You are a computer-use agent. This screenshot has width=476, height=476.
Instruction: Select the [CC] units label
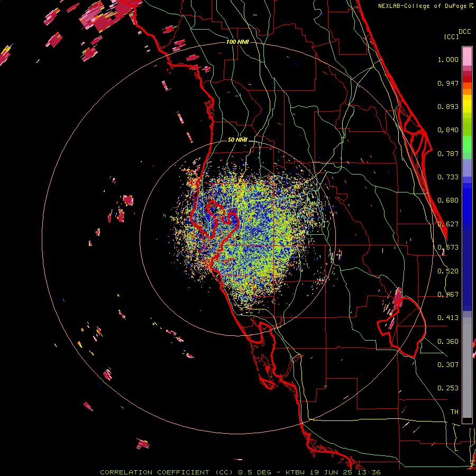click(x=451, y=36)
